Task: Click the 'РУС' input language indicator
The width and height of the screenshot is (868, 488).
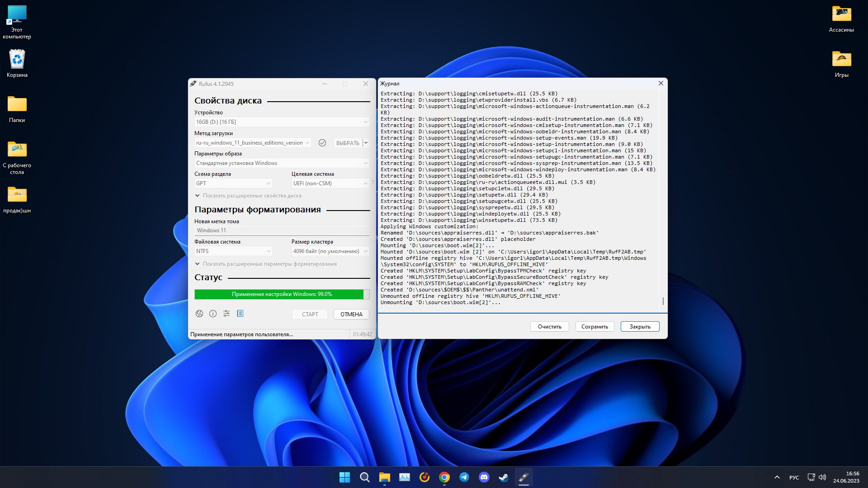Action: coord(794,478)
